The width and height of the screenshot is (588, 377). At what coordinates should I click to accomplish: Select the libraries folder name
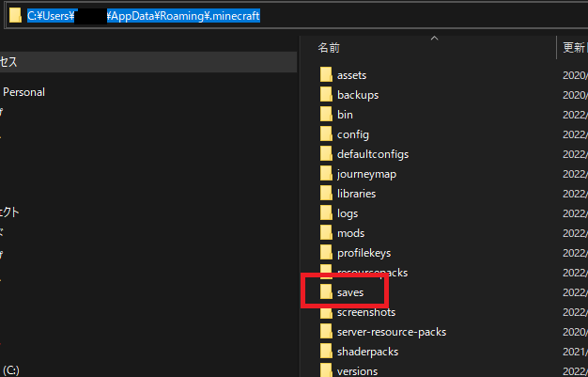click(356, 194)
